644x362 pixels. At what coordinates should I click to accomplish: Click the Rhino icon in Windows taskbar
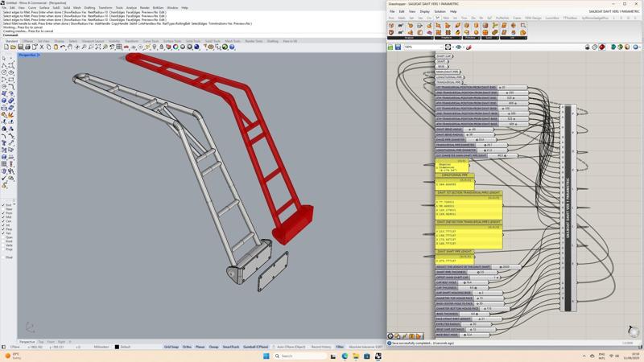(x=378, y=356)
